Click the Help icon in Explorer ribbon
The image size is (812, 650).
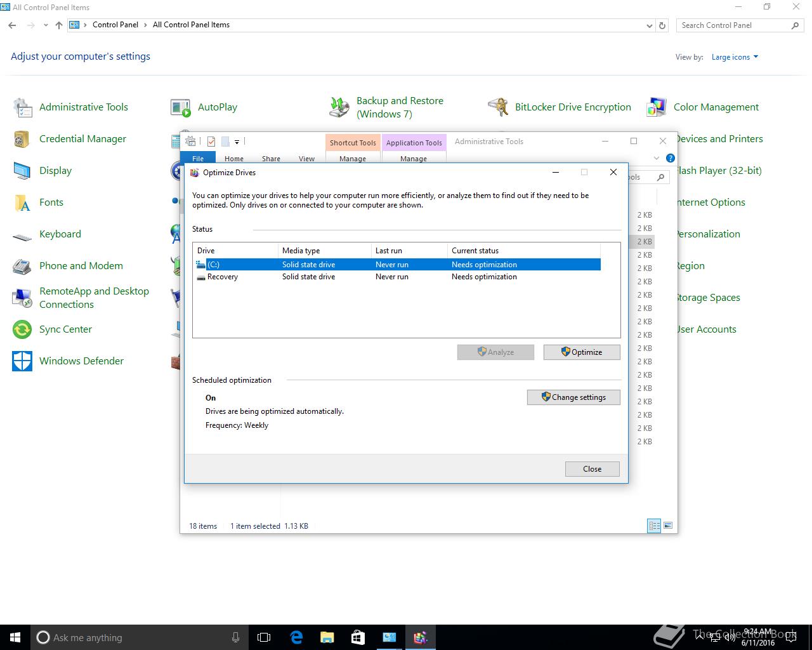tap(671, 158)
